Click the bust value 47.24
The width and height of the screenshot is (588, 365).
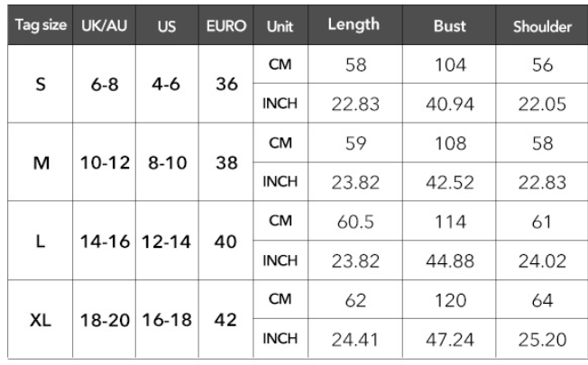[449, 339]
